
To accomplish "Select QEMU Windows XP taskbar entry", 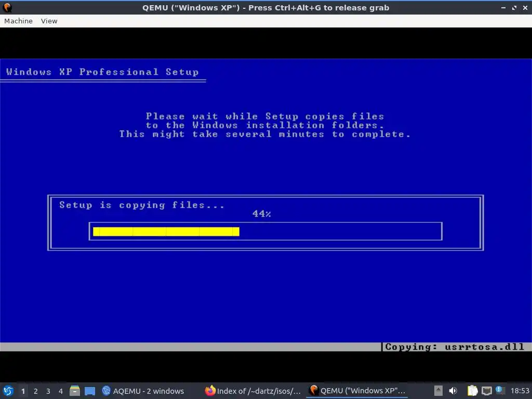I will (x=357, y=391).
